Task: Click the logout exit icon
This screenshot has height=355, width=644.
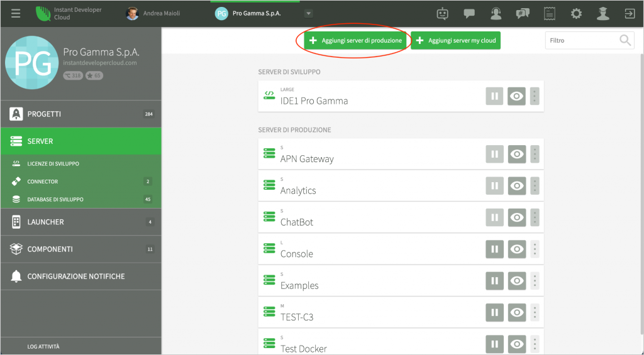Action: 630,14
